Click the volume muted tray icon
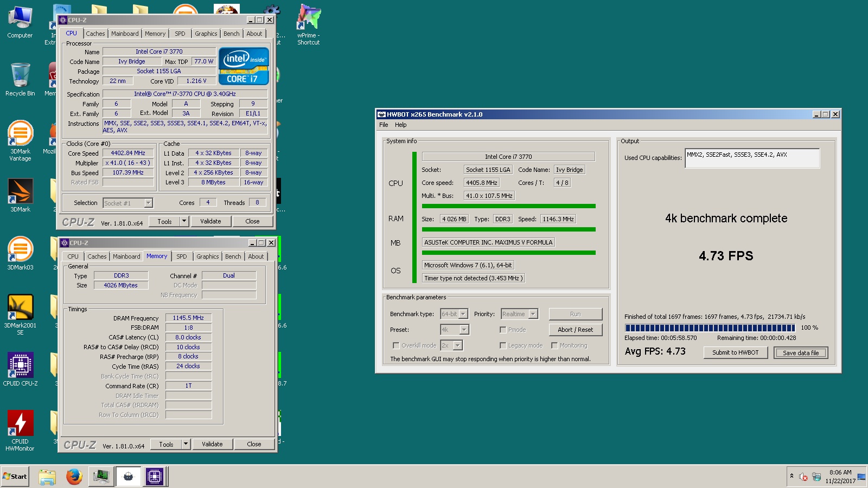 803,477
